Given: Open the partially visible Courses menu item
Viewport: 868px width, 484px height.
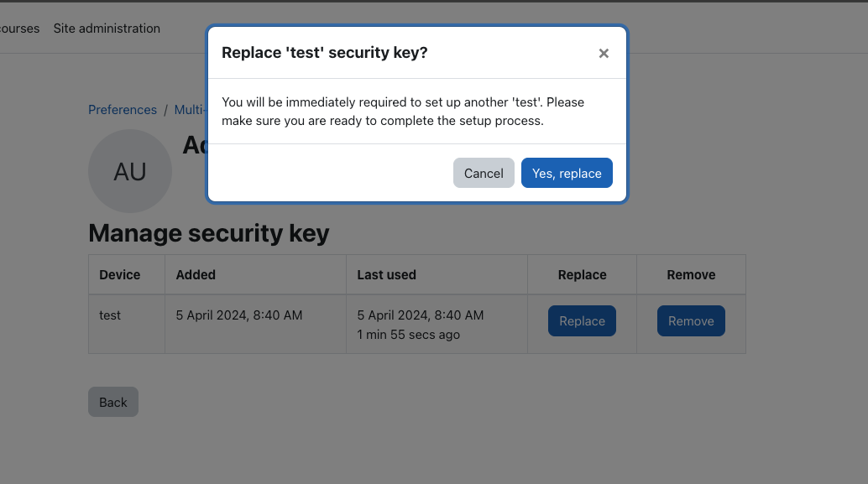Looking at the screenshot, I should (19, 29).
